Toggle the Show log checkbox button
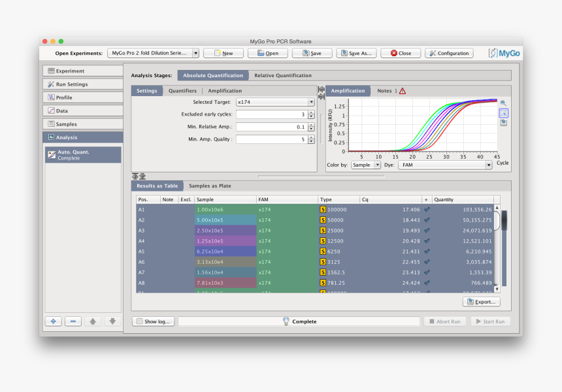Viewport: 562px width, 392px height. pyautogui.click(x=154, y=321)
